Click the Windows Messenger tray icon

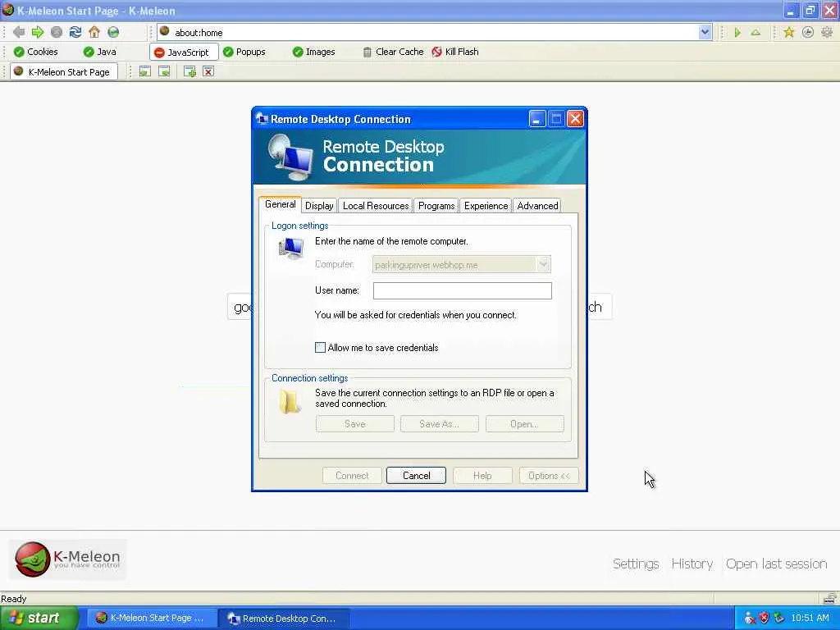coord(750,619)
